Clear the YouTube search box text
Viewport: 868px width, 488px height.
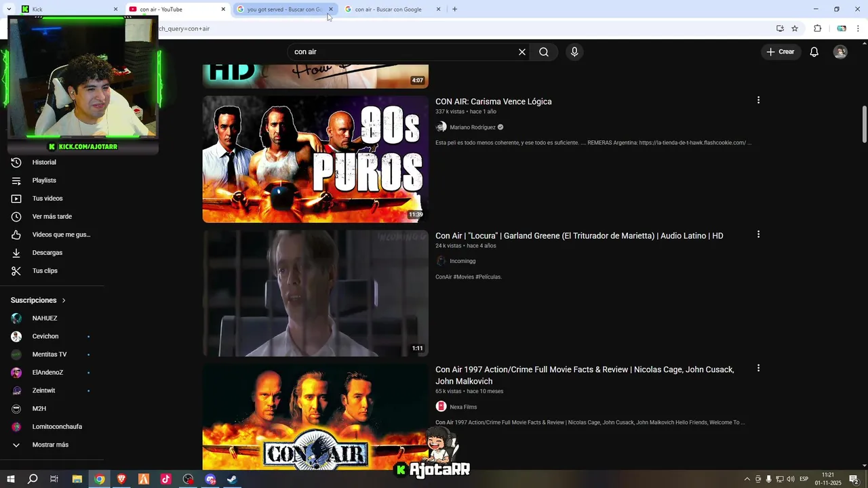(522, 52)
